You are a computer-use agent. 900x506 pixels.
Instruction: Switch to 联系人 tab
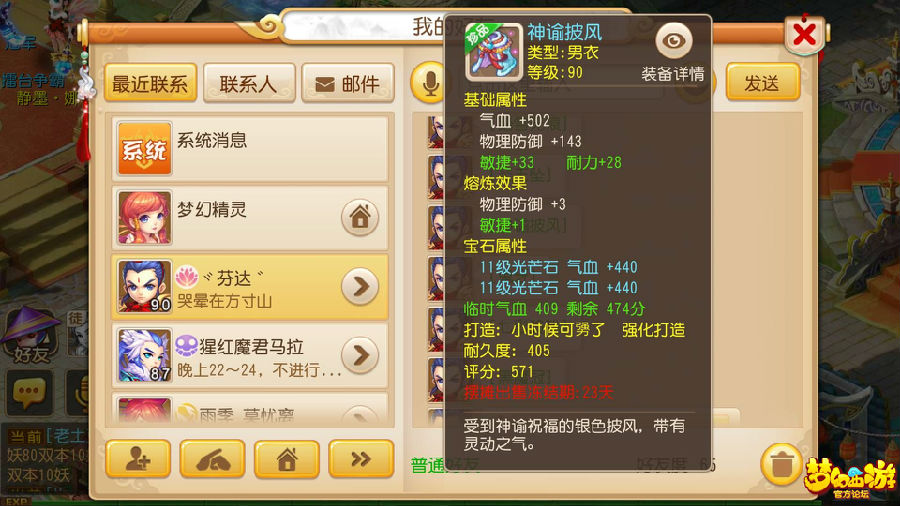249,83
